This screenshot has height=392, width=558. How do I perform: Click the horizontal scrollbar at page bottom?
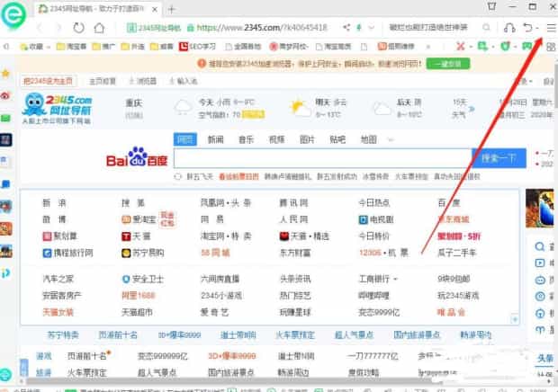231,381
